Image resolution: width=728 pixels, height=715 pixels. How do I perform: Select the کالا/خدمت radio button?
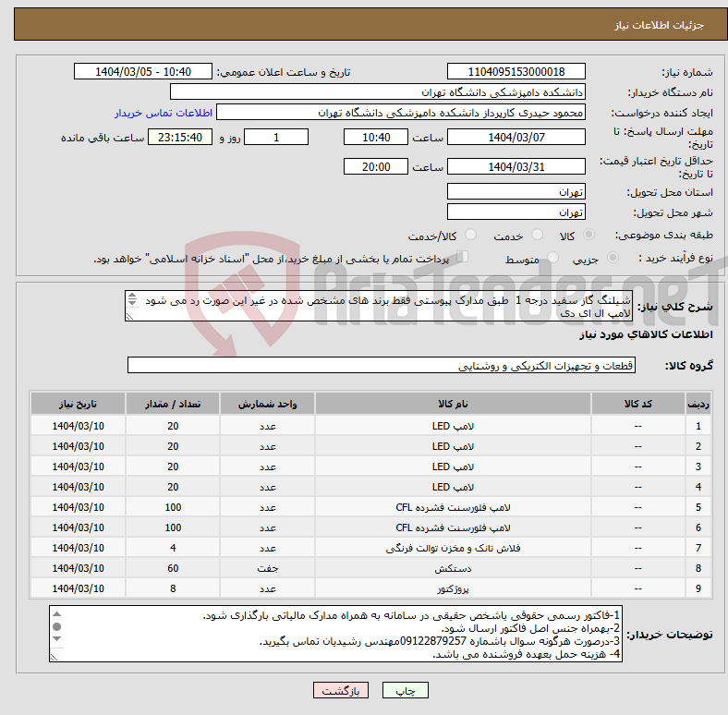tap(471, 235)
